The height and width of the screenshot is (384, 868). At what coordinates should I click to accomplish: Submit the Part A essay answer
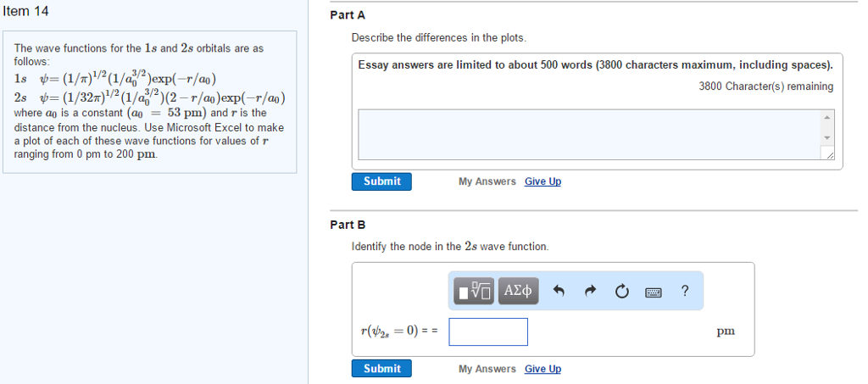tap(381, 181)
